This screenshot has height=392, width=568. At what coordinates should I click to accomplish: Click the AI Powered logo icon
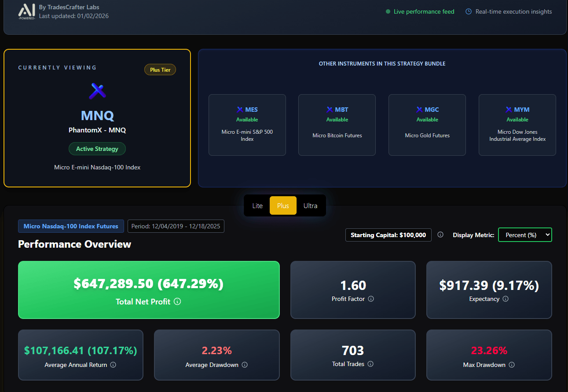(x=26, y=12)
